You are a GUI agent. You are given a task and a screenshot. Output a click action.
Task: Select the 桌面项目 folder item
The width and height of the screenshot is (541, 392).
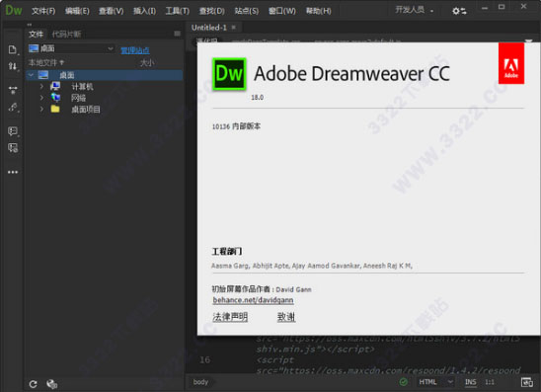point(86,110)
